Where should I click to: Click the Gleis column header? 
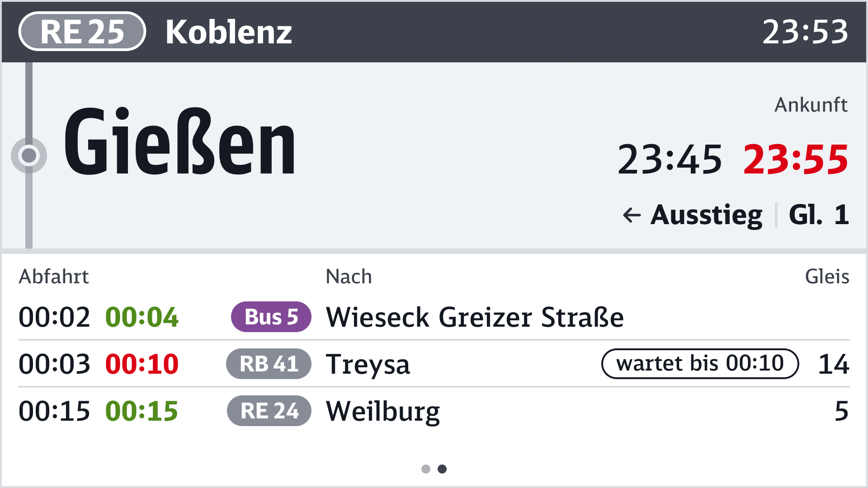click(x=827, y=277)
